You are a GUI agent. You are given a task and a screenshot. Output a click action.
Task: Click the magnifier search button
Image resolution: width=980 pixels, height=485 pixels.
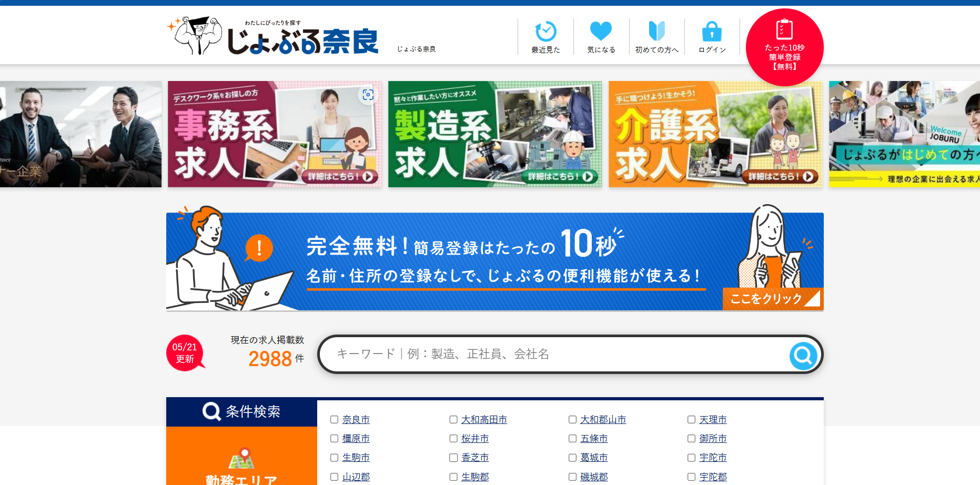pyautogui.click(x=803, y=356)
